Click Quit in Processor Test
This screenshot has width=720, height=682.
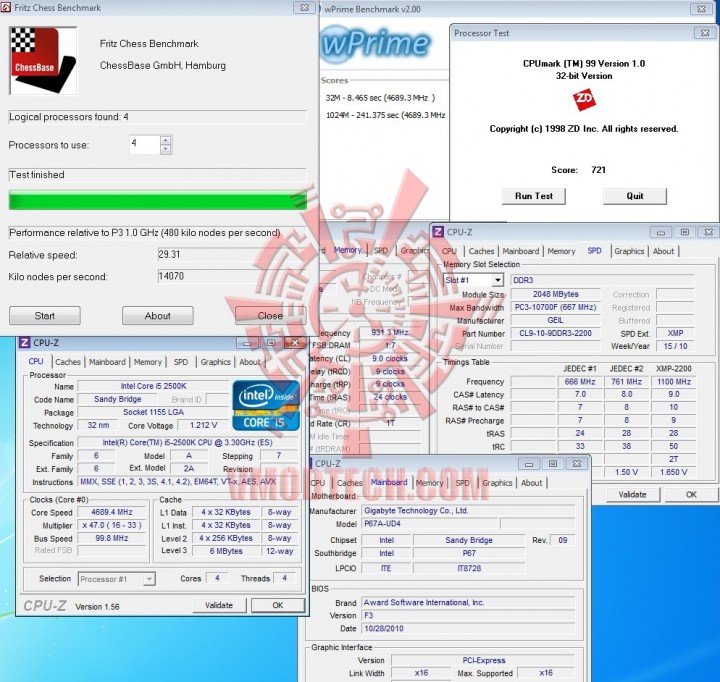635,196
